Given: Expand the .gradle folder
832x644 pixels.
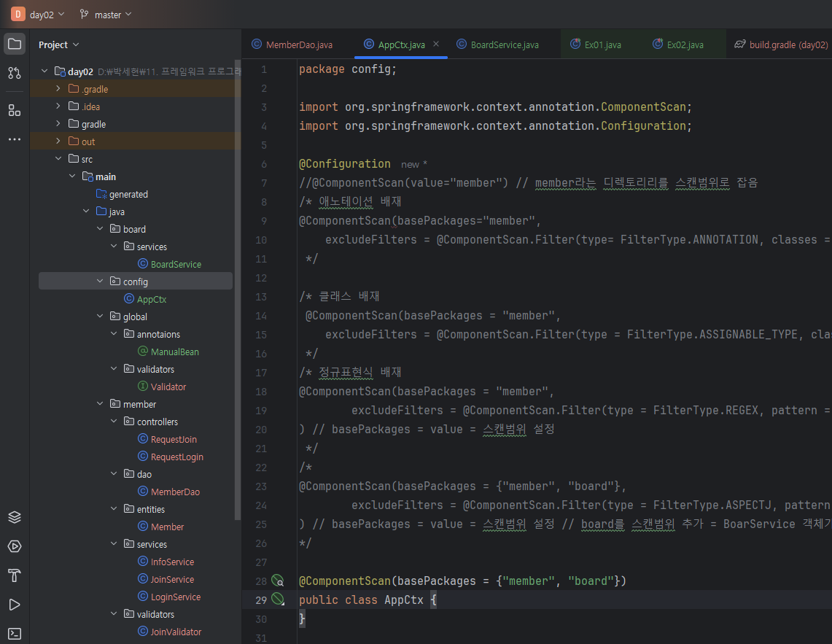Looking at the screenshot, I should point(58,89).
